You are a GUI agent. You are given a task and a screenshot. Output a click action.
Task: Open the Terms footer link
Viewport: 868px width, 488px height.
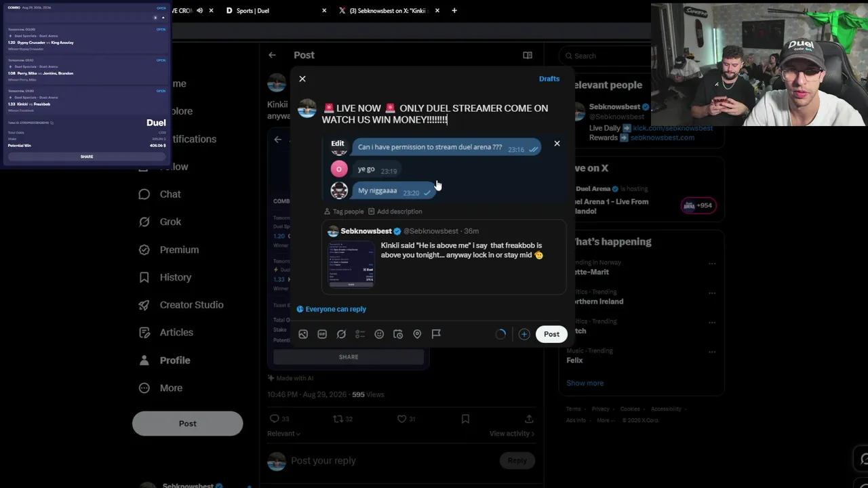pos(574,409)
